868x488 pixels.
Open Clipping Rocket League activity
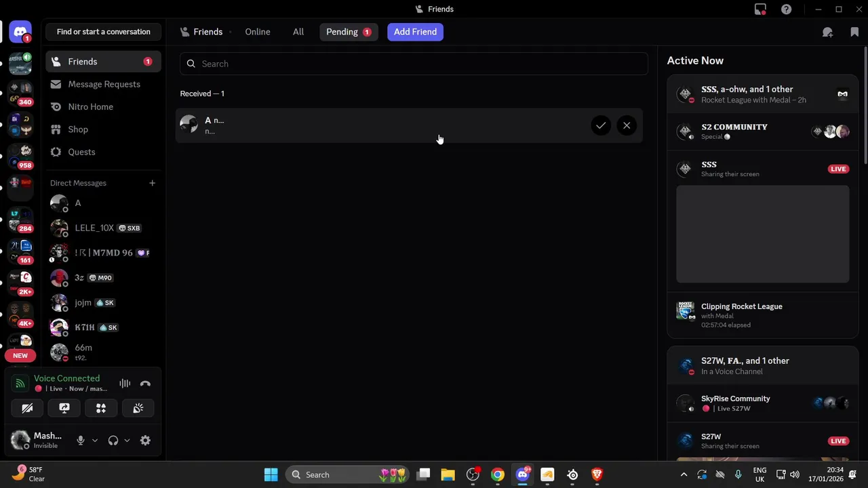(763, 315)
